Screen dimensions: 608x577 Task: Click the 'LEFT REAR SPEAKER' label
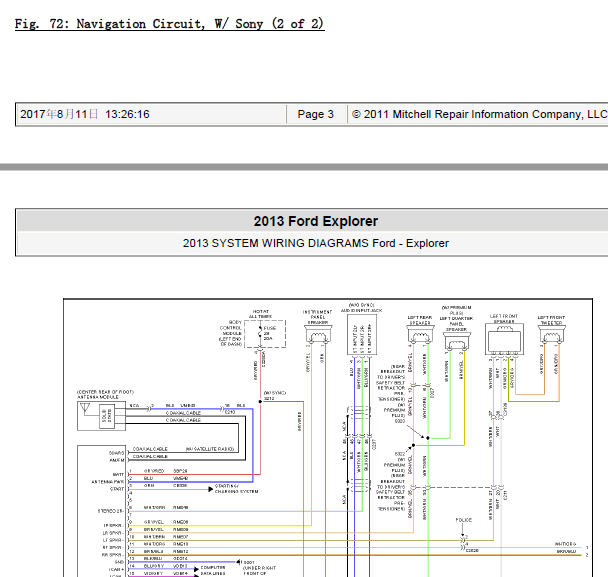click(419, 320)
